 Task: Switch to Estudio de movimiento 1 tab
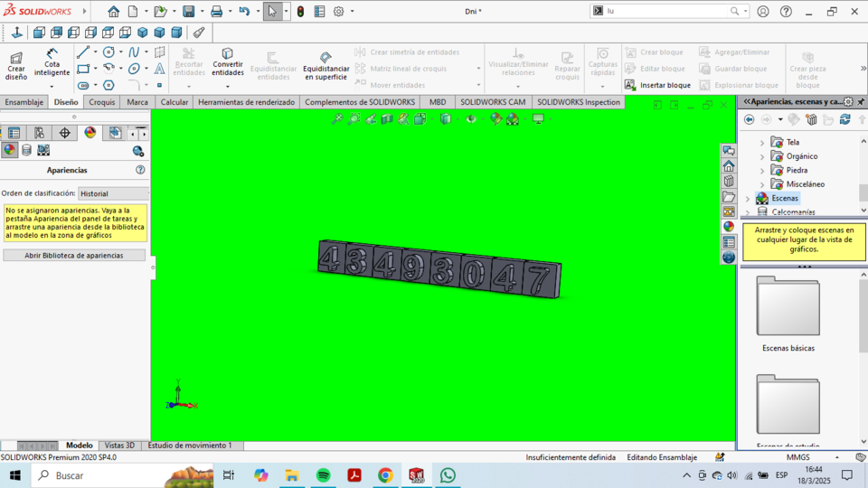pos(190,446)
